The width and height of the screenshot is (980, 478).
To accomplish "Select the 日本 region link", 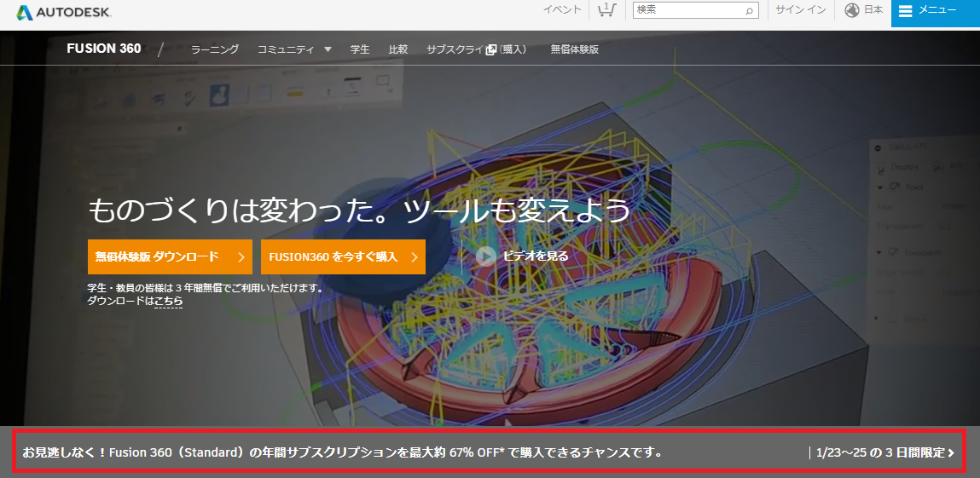I will coord(873,10).
